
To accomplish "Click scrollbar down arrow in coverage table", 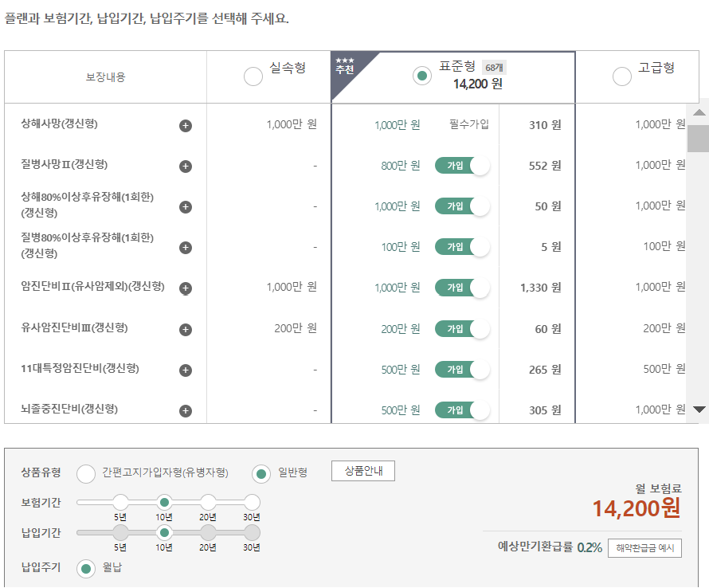I will (699, 410).
